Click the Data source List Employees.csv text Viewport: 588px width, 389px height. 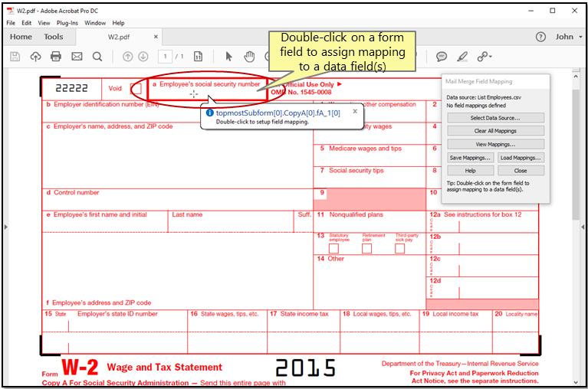pos(484,97)
